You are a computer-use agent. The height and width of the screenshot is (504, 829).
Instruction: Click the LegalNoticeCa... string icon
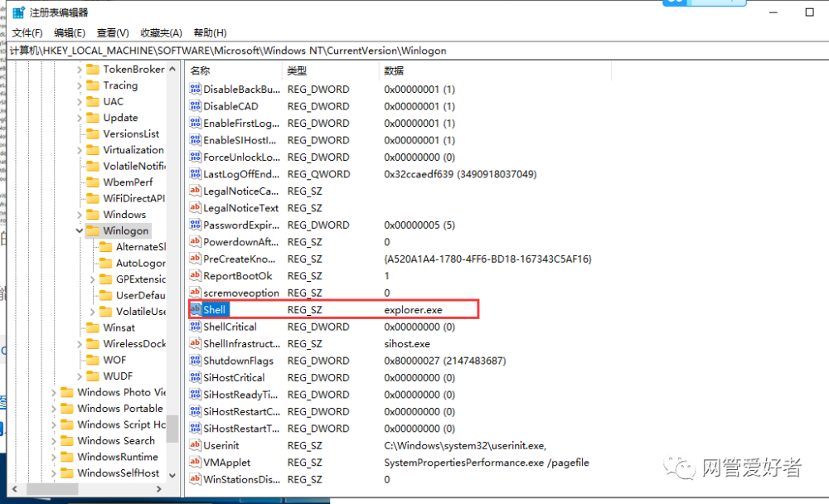(x=195, y=191)
